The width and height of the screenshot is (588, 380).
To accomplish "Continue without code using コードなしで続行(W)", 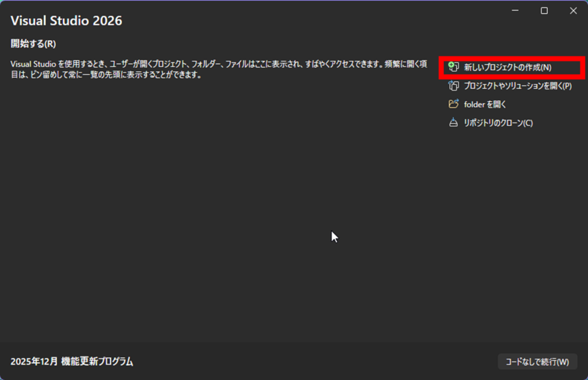I will click(537, 362).
